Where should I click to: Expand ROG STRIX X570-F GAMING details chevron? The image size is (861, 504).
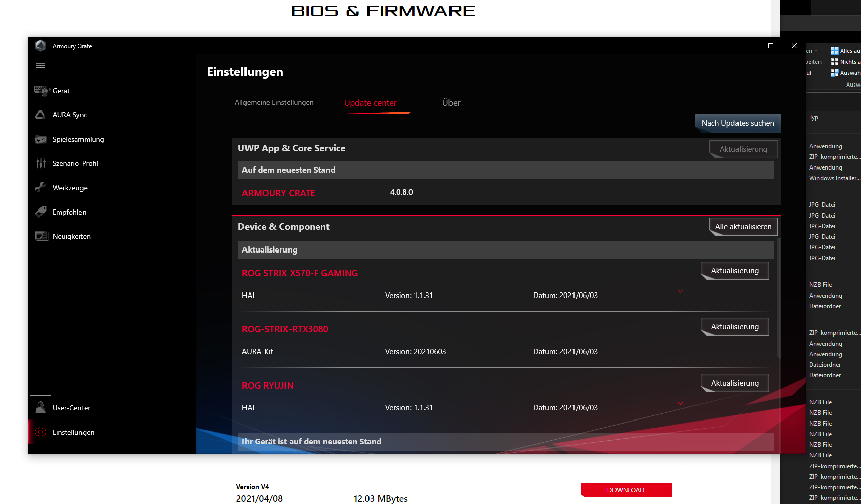click(680, 291)
